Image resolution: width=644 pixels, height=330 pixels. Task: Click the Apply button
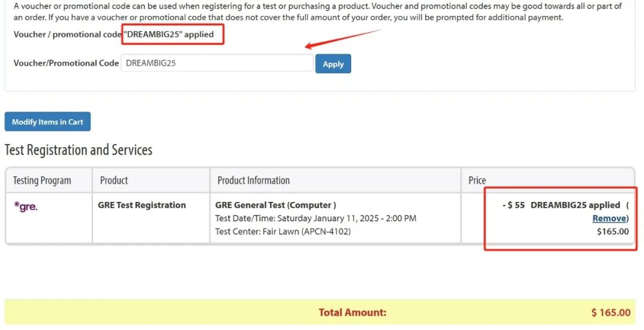coord(333,64)
